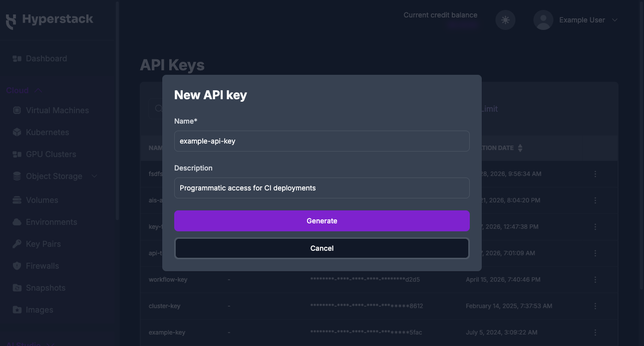Viewport: 644px width, 346px height.
Task: Click date February 14, 2025, 7:37:53 AM
Action: (509, 306)
